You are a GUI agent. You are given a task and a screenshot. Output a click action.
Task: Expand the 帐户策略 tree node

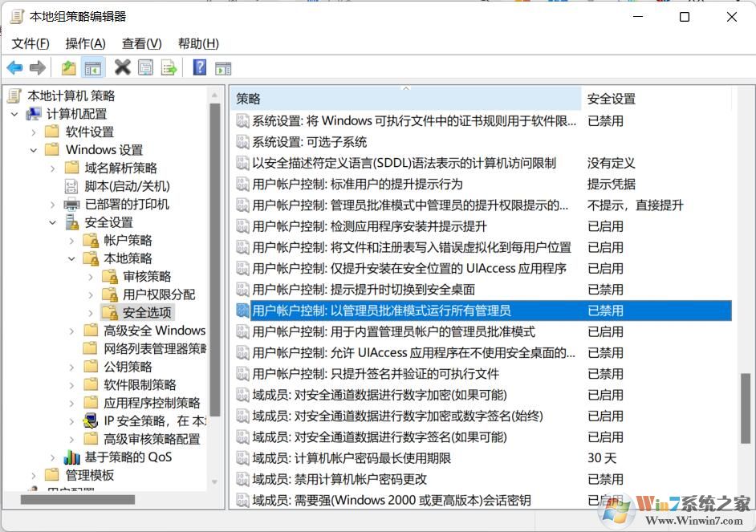(x=71, y=240)
